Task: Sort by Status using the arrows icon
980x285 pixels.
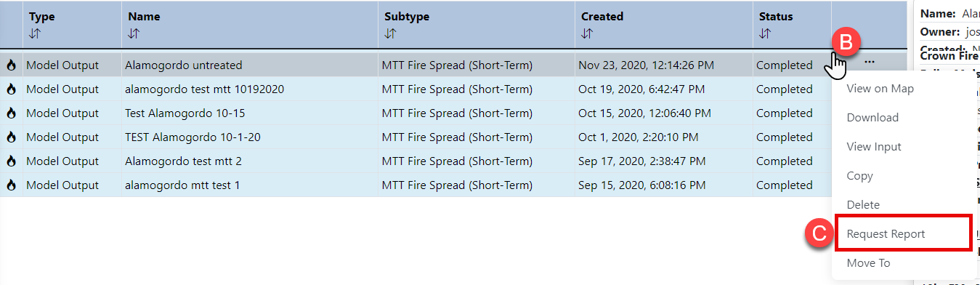Action: pos(764,33)
